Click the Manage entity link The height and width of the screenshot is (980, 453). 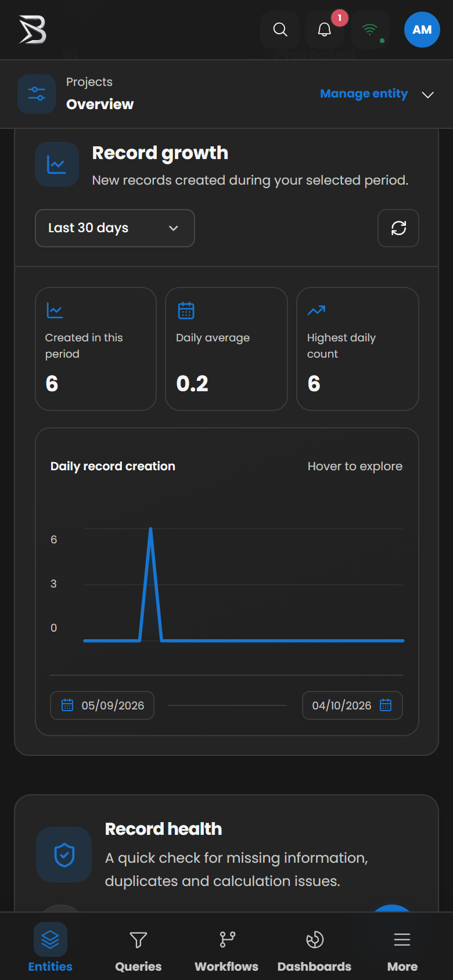364,94
